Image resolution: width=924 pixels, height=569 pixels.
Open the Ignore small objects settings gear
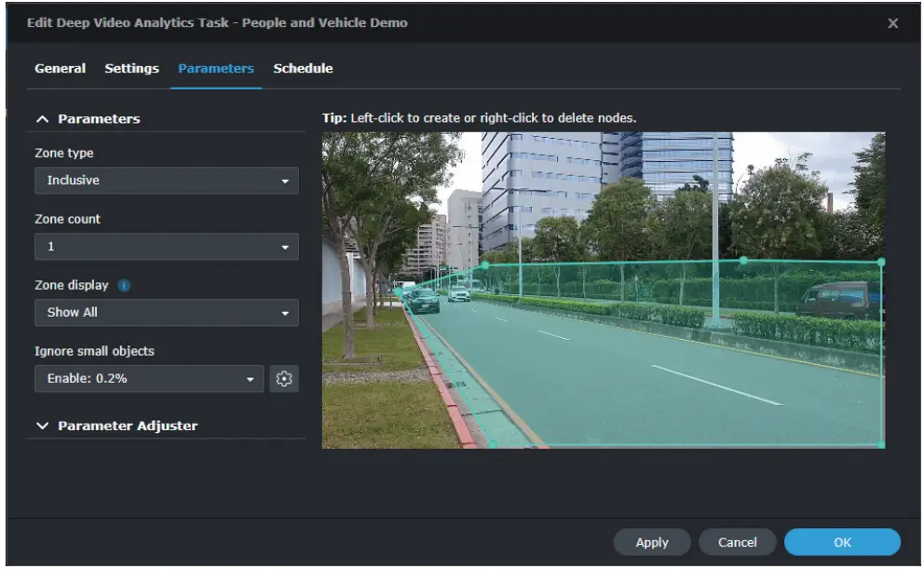[284, 379]
